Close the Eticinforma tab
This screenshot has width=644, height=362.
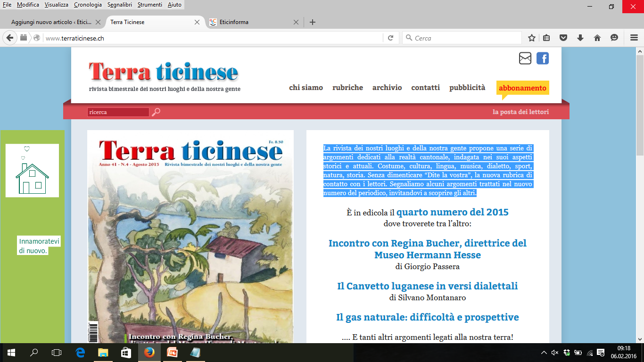[x=296, y=22]
